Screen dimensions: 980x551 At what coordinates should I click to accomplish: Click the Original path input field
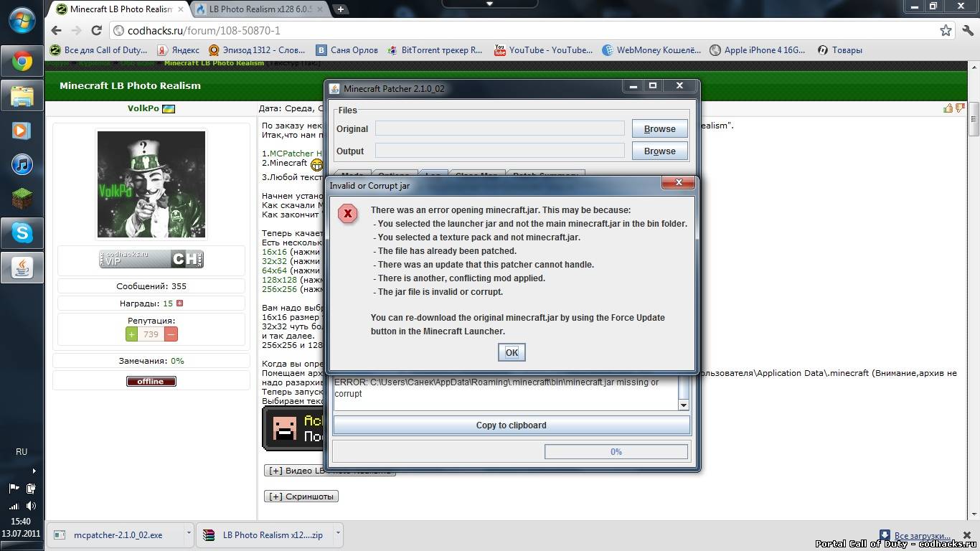coord(500,128)
